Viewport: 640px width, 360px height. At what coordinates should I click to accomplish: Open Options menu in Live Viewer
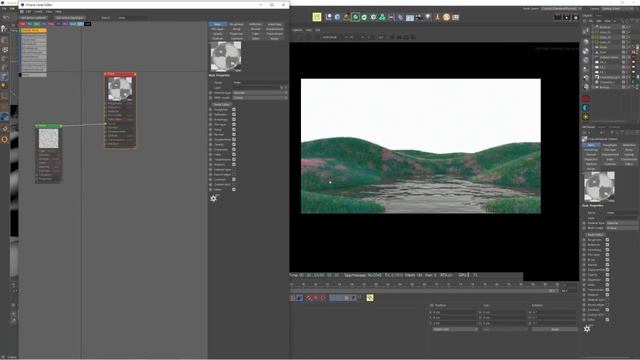pos(297,30)
